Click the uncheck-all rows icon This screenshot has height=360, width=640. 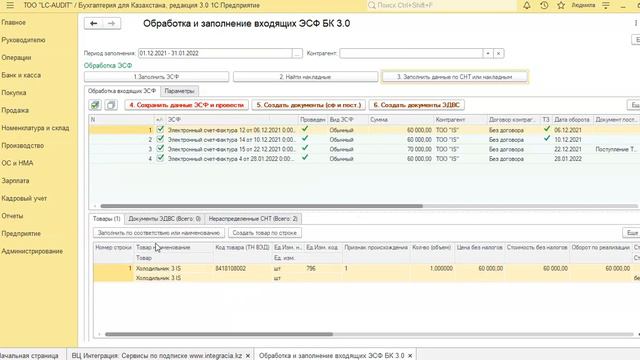[111, 105]
